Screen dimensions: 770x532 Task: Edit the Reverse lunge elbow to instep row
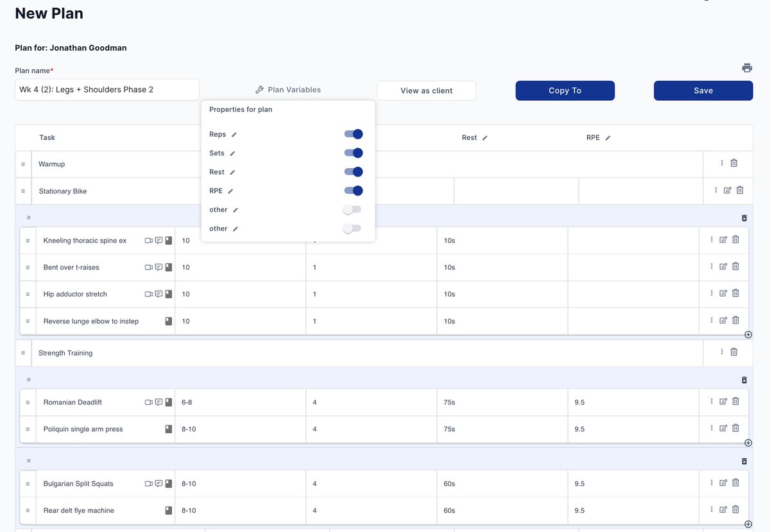[x=723, y=320]
